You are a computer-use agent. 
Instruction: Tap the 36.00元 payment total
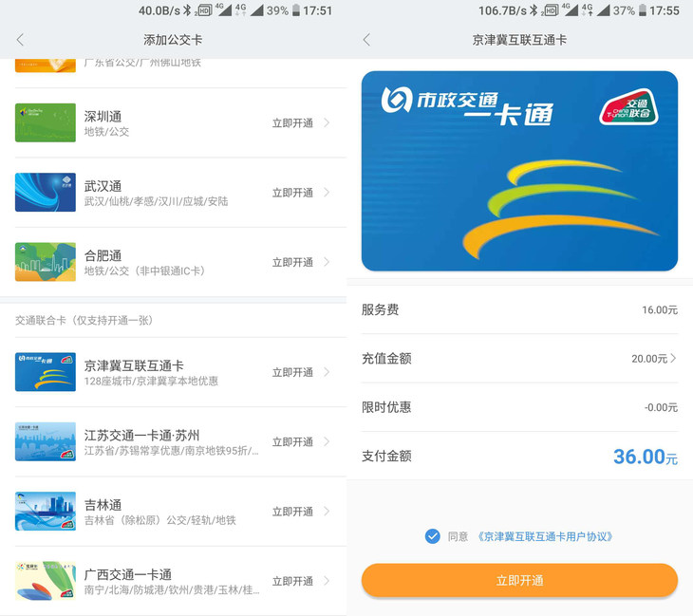point(646,457)
